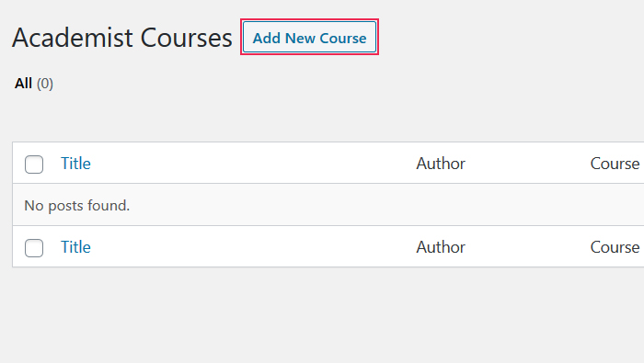644x363 pixels.
Task: Click the Author column header at top
Action: [441, 164]
